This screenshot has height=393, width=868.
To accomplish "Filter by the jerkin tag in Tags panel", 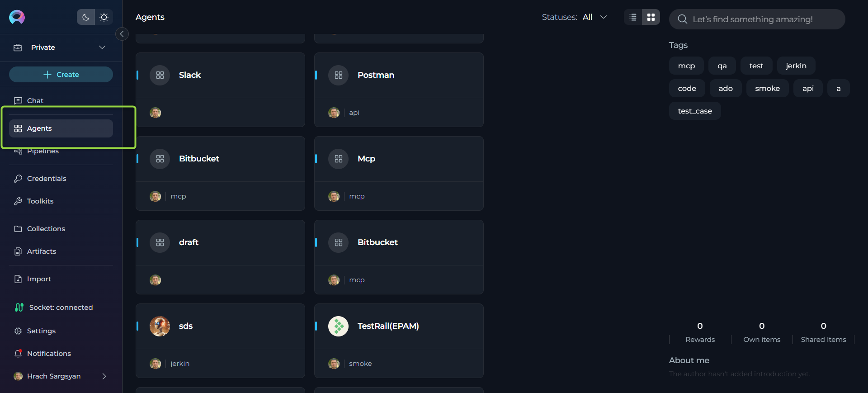I will [x=796, y=66].
